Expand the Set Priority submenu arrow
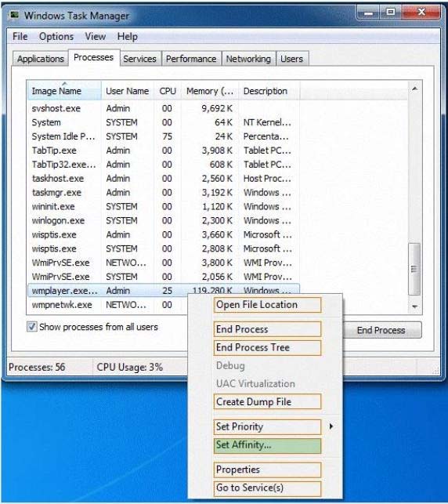The width and height of the screenshot is (448, 504). [x=331, y=426]
